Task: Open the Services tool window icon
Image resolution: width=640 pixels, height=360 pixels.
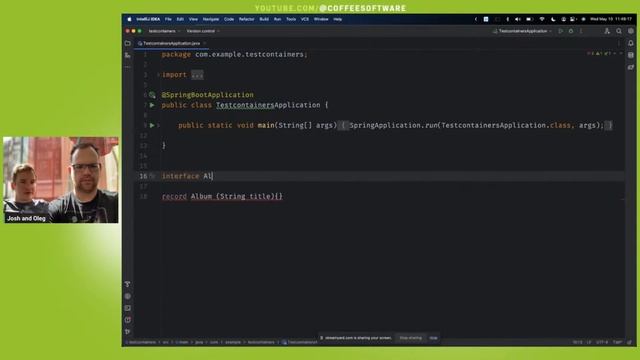Action: 128,296
